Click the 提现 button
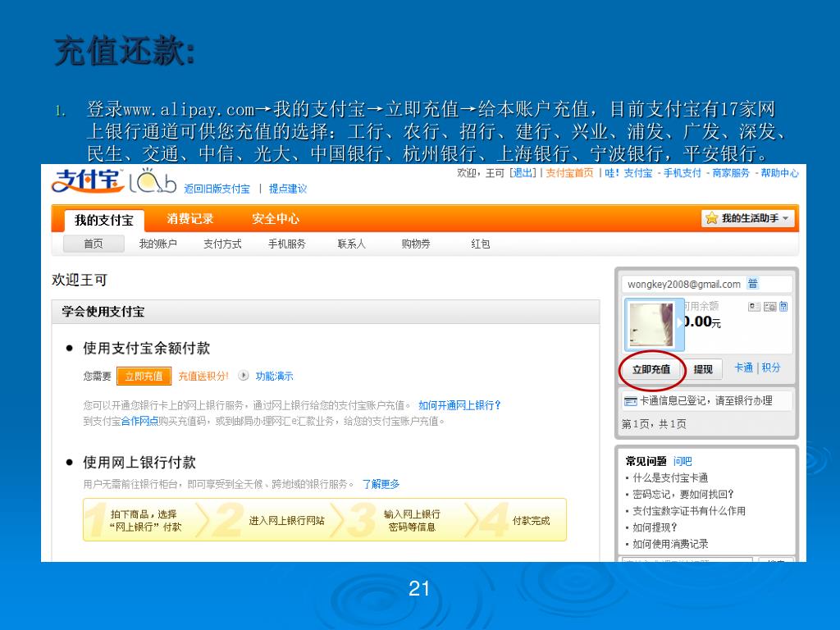This screenshot has height=630, width=840. tap(703, 369)
